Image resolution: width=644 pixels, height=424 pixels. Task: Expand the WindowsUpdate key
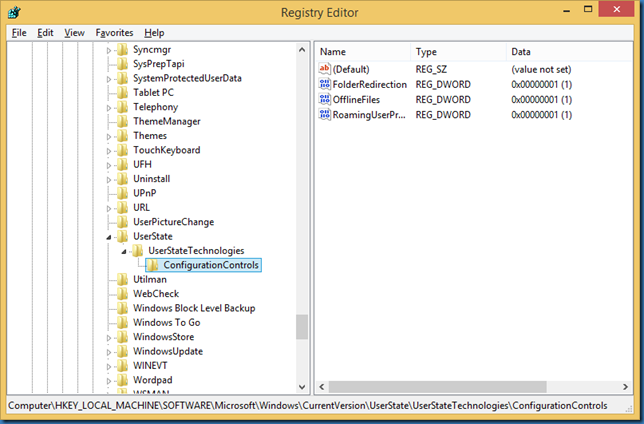click(109, 353)
